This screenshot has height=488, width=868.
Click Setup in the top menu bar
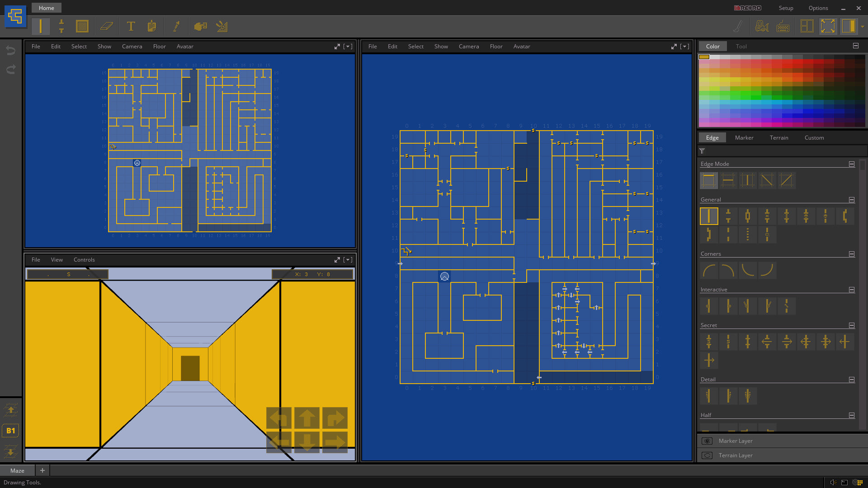point(786,8)
